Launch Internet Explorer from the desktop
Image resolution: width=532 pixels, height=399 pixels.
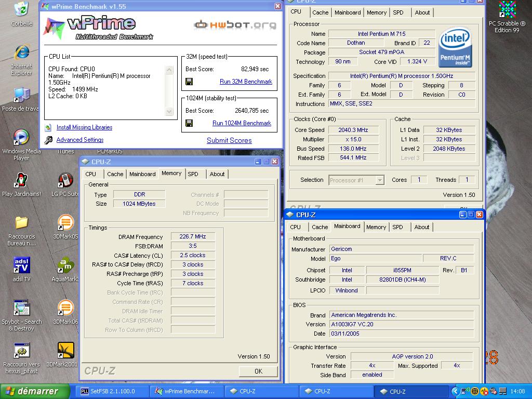[21, 60]
